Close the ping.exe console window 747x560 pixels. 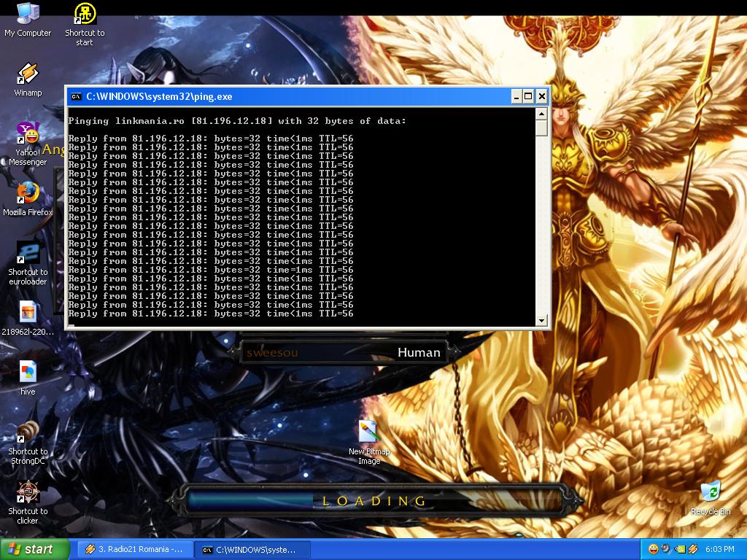(542, 97)
